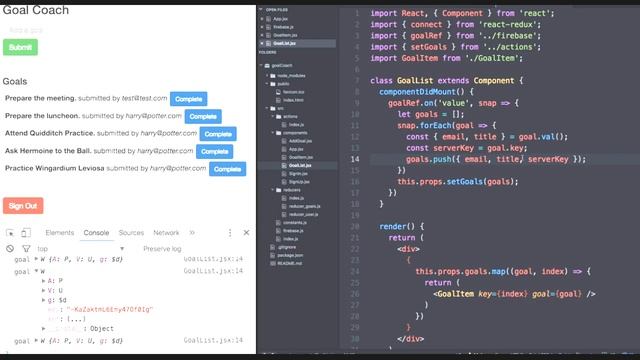This screenshot has height=360, width=640.
Task: Switch to the Sources tab in DevTools
Action: [131, 233]
